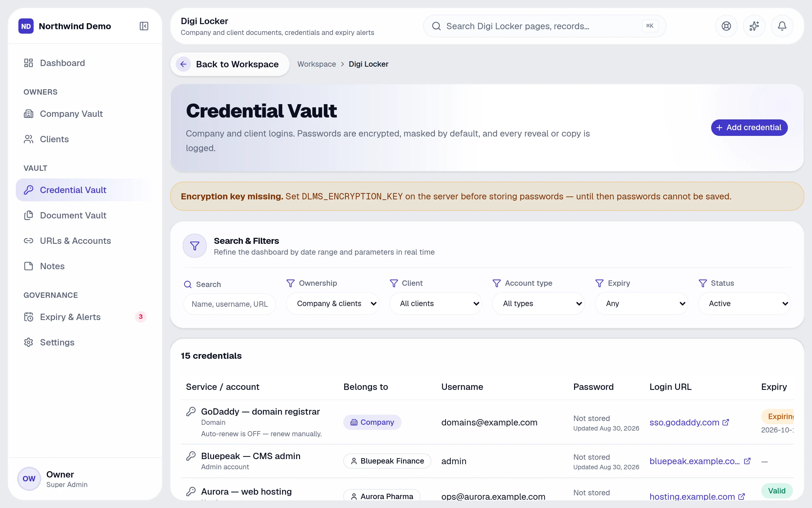Go to Company Vault

85,114
